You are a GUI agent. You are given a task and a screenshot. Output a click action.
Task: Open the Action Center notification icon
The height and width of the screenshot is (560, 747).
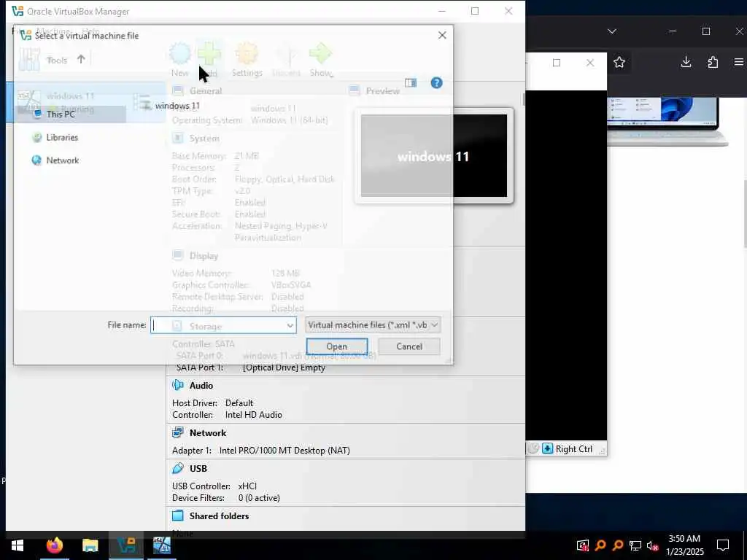click(723, 545)
